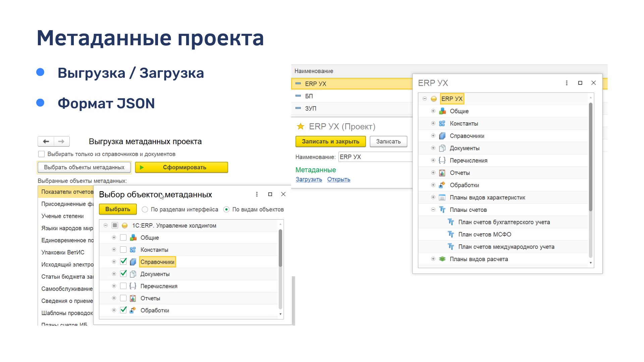
Task: Click the star favorite icon beside ERP УХ (Проект)
Action: click(x=300, y=126)
